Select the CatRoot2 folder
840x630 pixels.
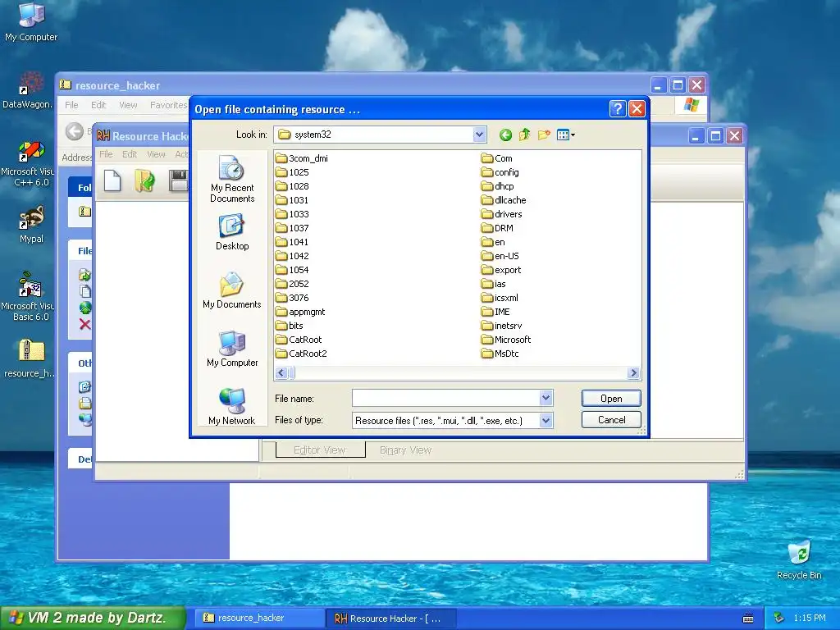point(301,354)
